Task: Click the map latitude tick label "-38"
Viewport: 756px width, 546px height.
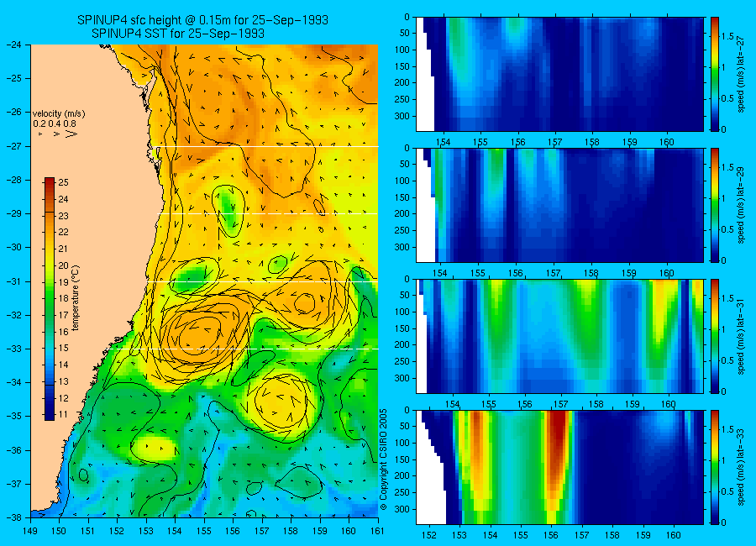Action: click(x=13, y=517)
